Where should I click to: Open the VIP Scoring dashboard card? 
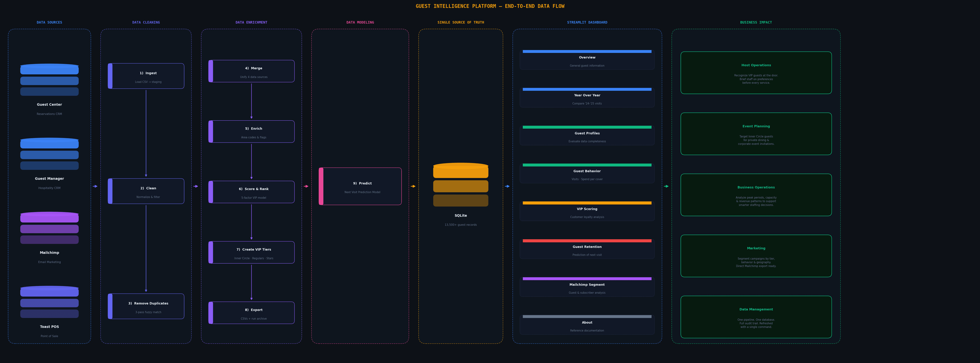click(x=587, y=211)
